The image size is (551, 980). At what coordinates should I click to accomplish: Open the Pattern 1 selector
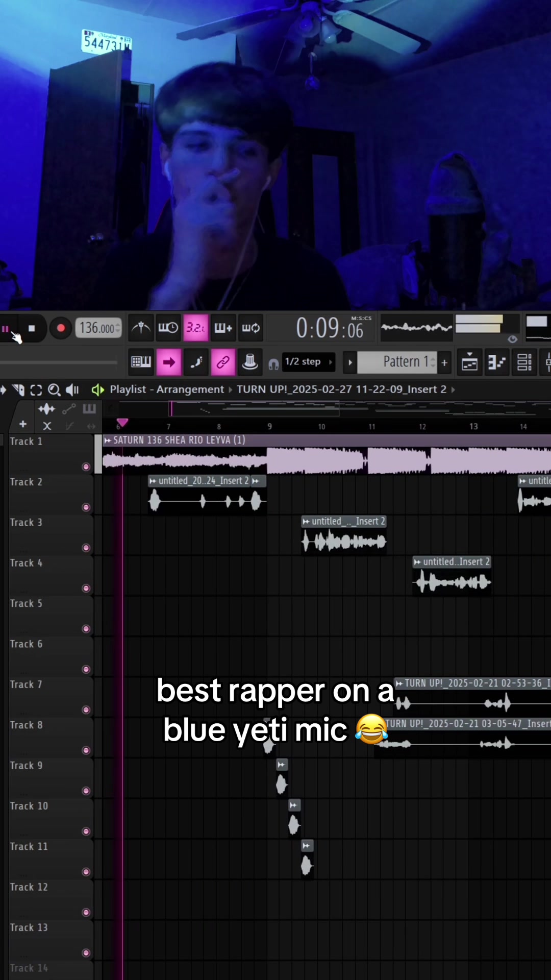pos(396,362)
